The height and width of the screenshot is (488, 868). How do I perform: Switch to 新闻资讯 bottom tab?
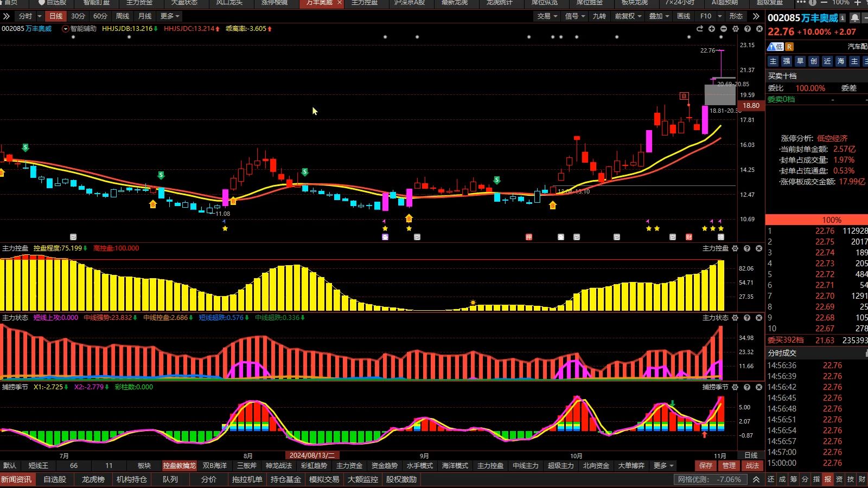click(x=16, y=480)
